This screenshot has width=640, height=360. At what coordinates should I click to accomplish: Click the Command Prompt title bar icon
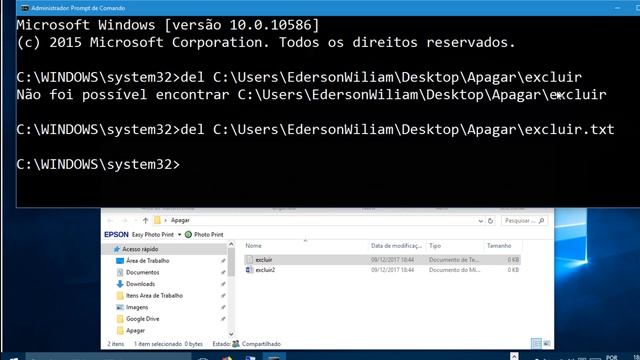point(25,8)
